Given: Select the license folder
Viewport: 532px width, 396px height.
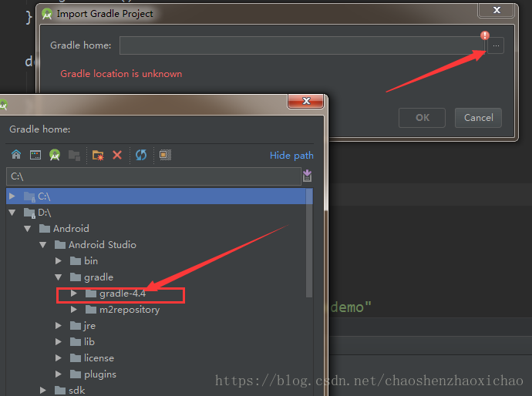Looking at the screenshot, I should pos(92,358).
